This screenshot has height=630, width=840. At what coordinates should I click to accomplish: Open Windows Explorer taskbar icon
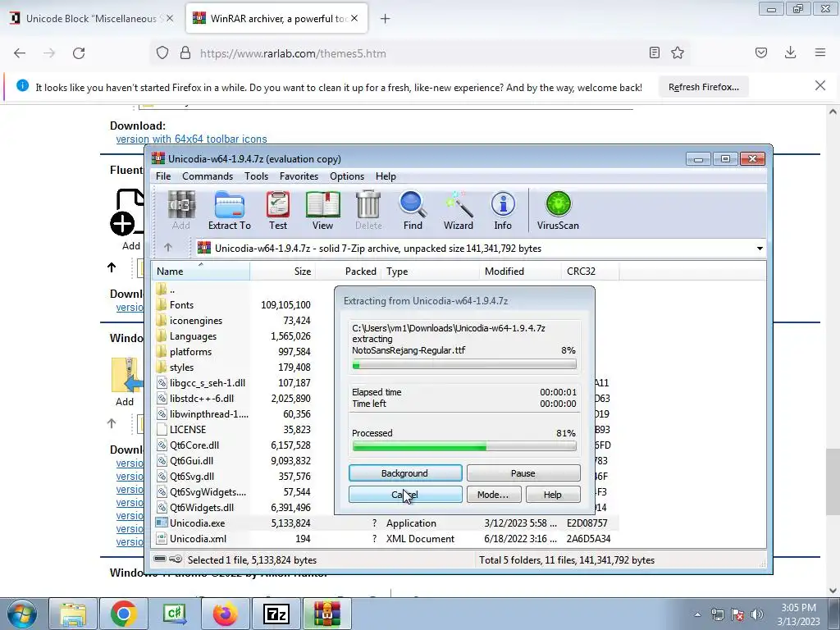[73, 614]
